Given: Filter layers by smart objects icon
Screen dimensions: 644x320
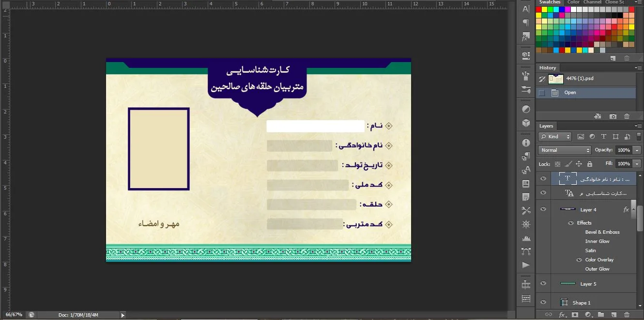Looking at the screenshot, I should click(x=627, y=137).
